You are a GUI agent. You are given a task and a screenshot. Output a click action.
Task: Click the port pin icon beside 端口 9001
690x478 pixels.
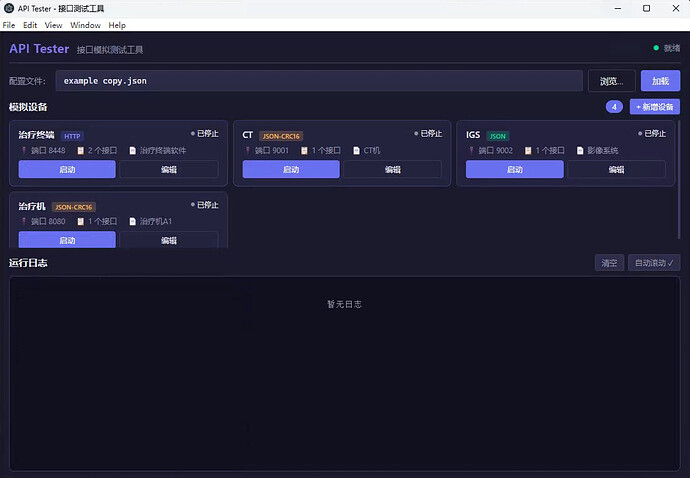click(x=248, y=151)
